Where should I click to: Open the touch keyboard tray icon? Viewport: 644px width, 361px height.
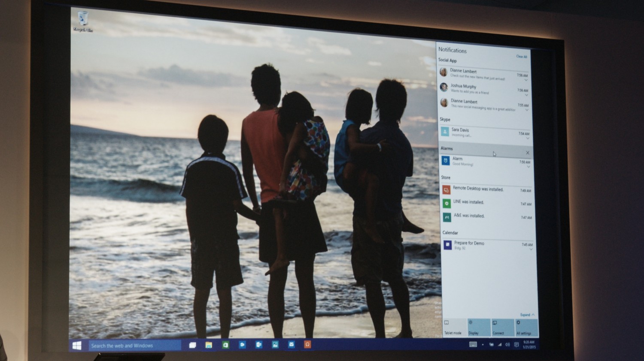point(473,344)
